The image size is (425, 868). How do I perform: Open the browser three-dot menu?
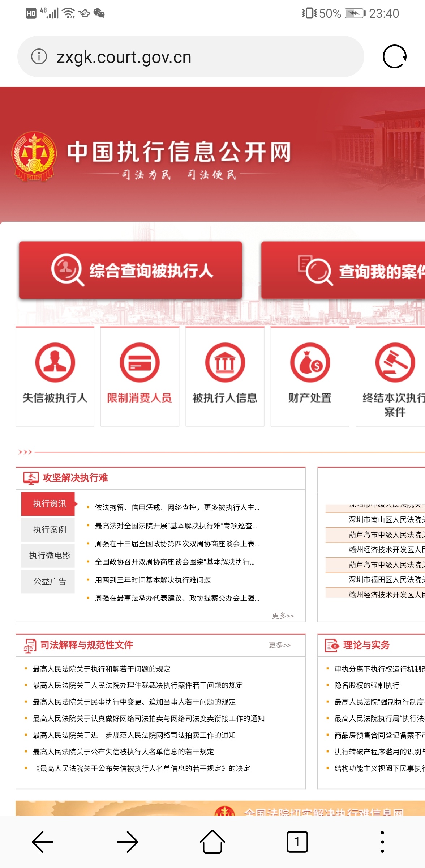click(382, 842)
